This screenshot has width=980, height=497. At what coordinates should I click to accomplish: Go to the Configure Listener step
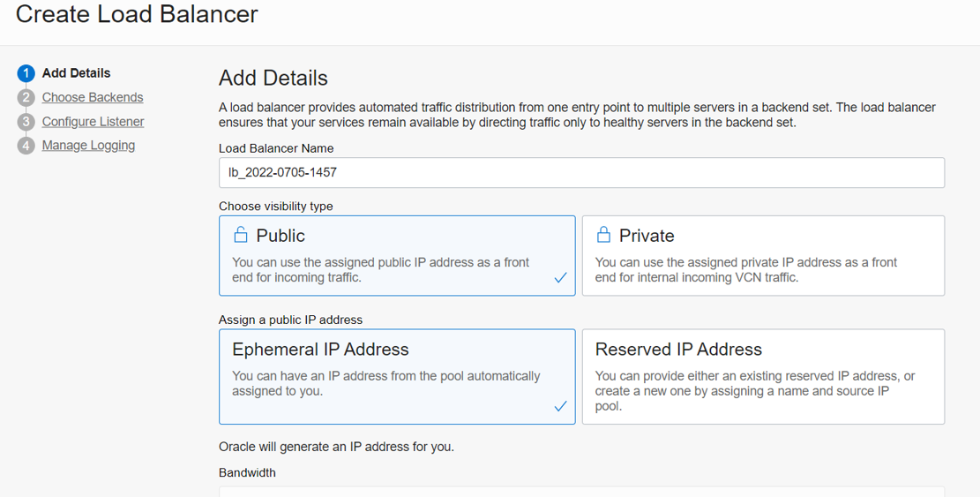click(x=94, y=121)
